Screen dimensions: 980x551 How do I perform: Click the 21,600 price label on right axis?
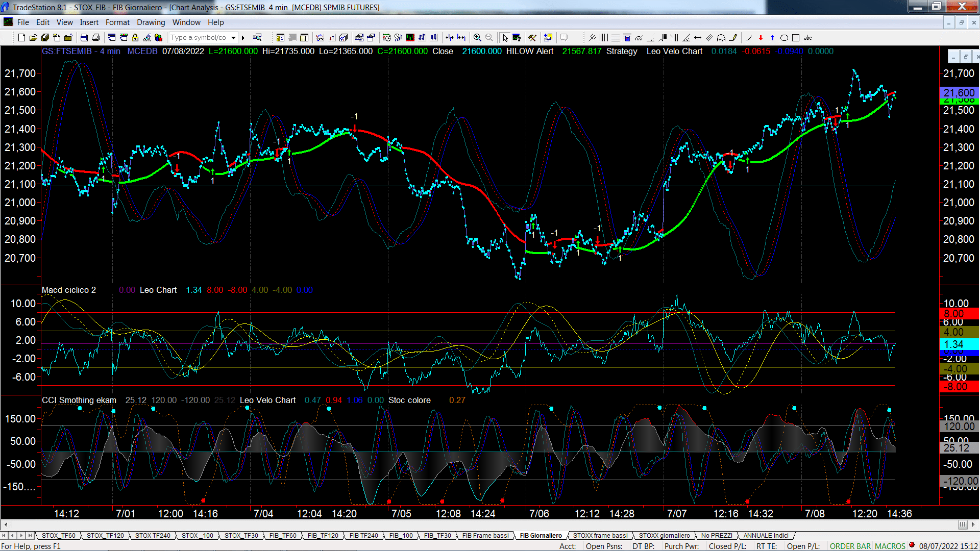click(959, 93)
